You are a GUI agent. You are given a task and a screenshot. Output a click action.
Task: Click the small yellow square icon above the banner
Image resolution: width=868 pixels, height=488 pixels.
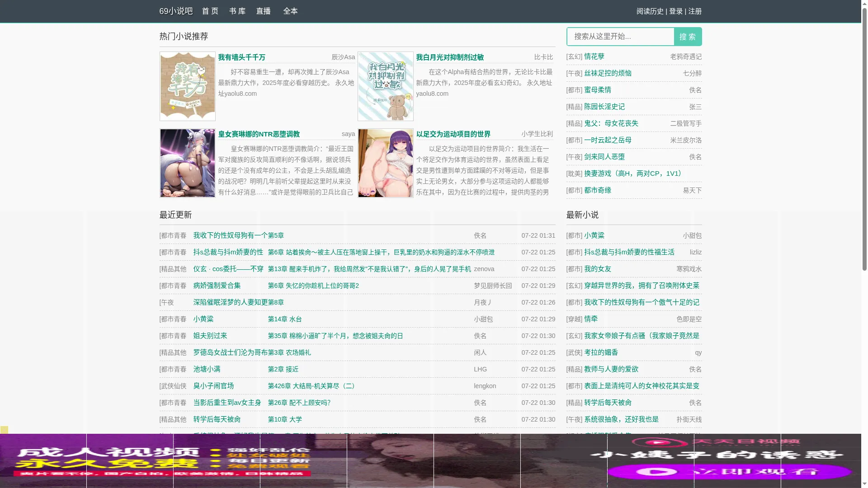(4, 430)
